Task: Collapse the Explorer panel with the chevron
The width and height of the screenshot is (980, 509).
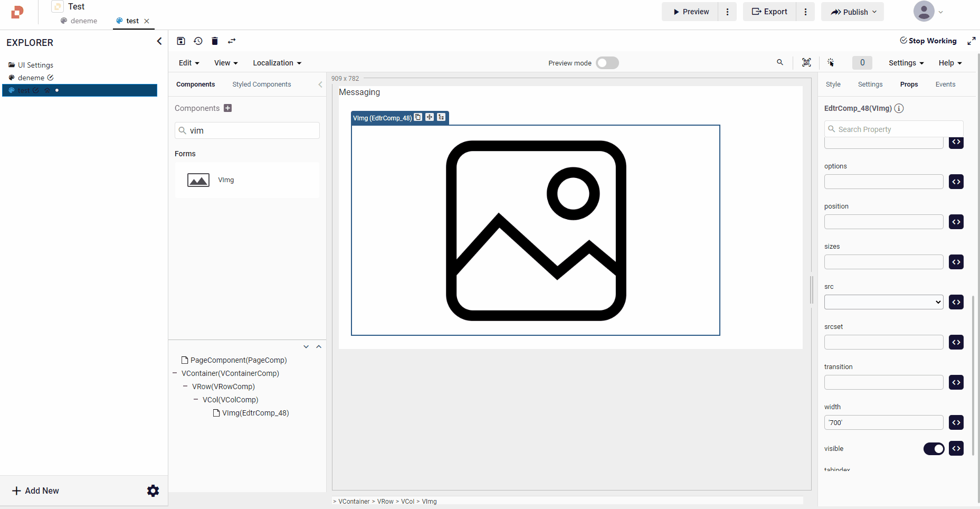Action: pos(159,41)
